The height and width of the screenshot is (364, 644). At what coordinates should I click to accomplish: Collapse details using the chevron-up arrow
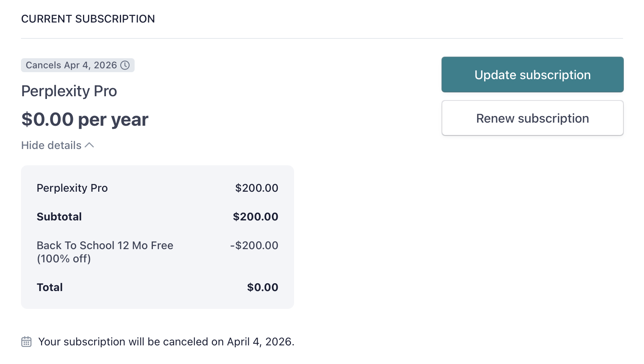(x=90, y=145)
